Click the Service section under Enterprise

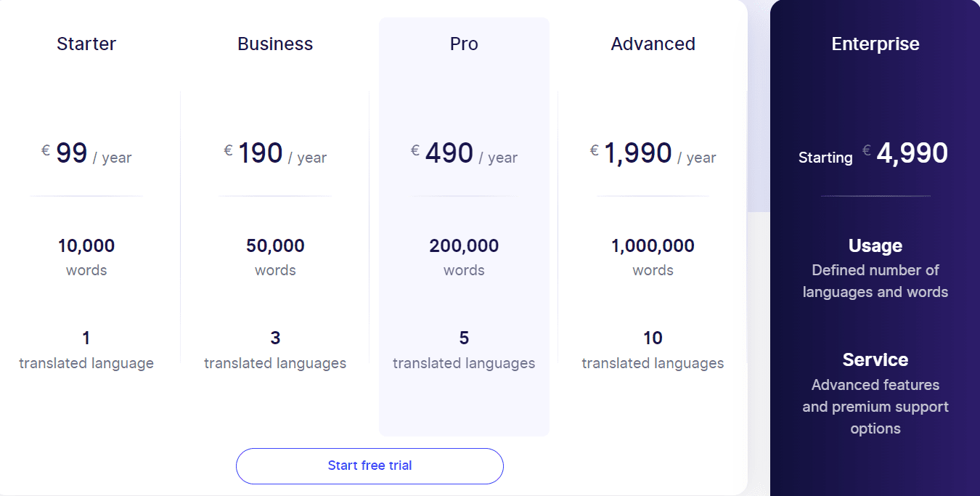point(875,393)
